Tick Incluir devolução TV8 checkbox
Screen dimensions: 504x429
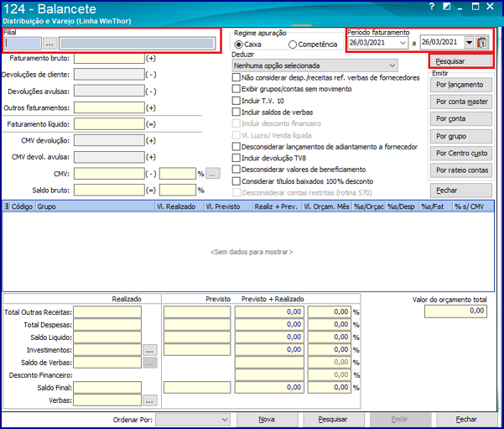pos(236,158)
